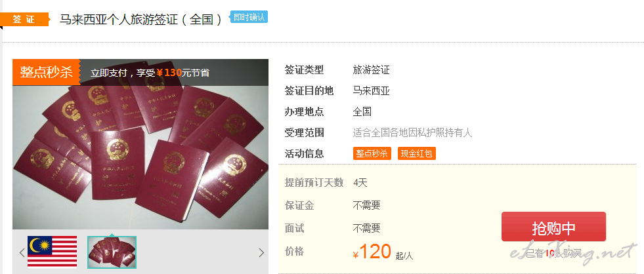Open the 马来西亚个人旅游签证 title
644x274 pixels.
click(141, 19)
